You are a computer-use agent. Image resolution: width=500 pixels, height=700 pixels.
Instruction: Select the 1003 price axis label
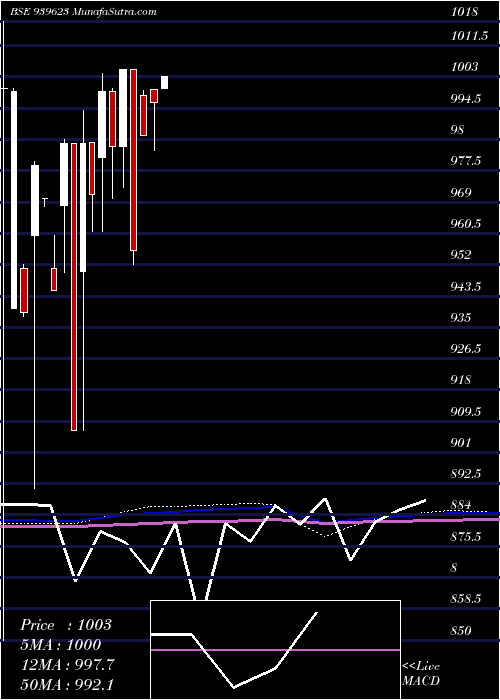click(x=465, y=67)
